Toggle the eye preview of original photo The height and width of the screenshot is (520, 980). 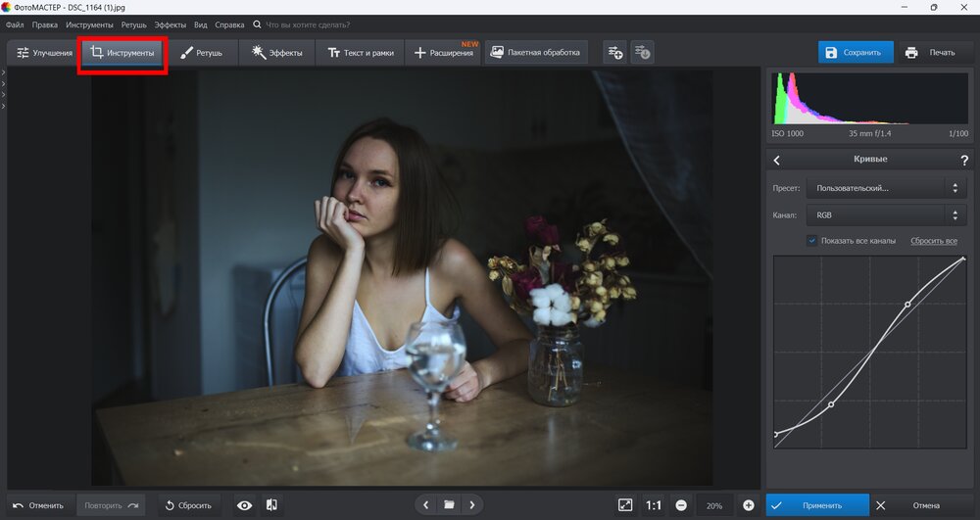(x=244, y=505)
